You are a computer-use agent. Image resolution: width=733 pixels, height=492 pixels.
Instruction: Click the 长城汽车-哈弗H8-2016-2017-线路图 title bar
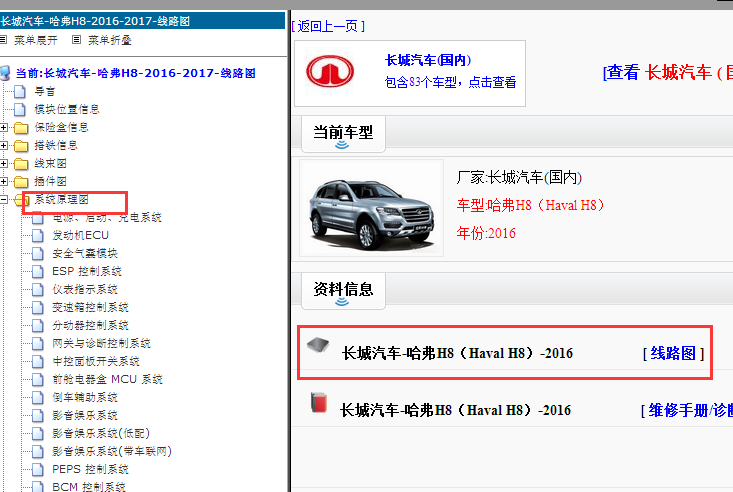tap(143, 21)
